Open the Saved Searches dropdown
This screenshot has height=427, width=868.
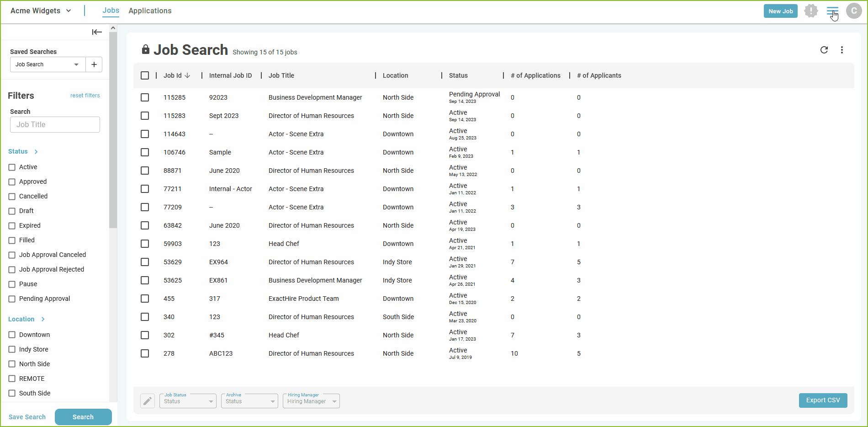pyautogui.click(x=48, y=64)
